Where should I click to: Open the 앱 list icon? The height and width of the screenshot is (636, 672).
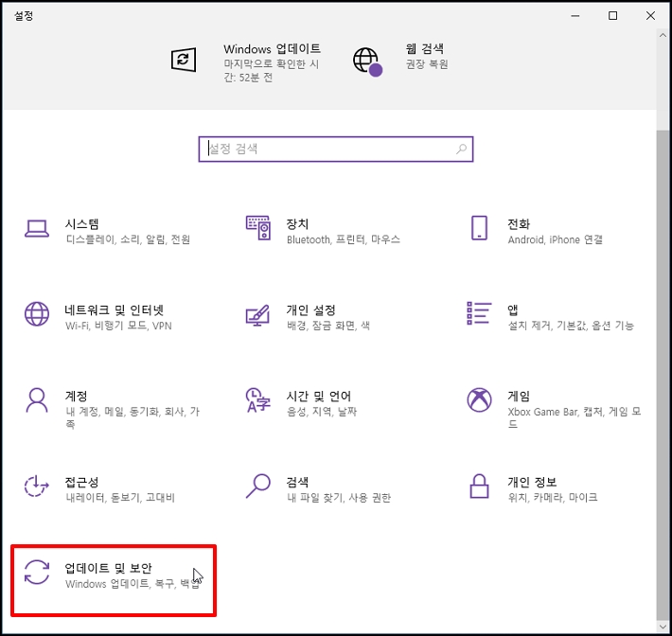tap(479, 313)
